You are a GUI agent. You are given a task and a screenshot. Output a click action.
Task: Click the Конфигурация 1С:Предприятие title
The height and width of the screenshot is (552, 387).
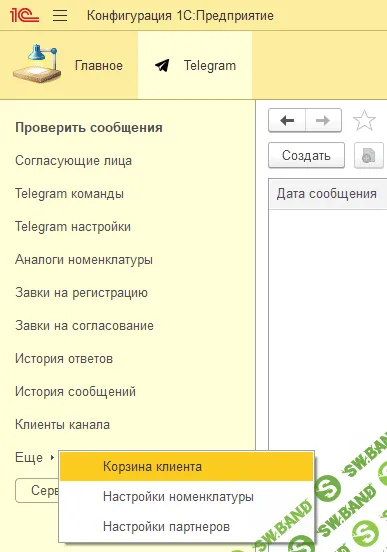[x=180, y=15]
